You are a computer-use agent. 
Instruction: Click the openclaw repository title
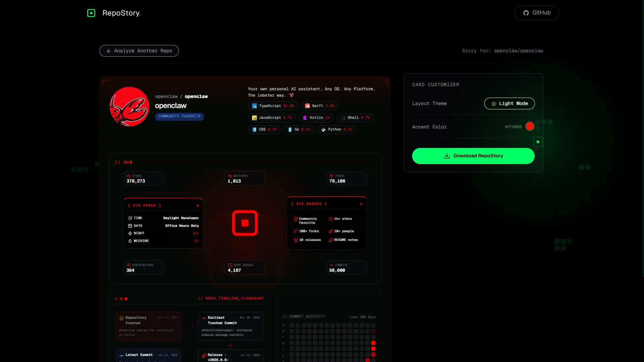170,106
